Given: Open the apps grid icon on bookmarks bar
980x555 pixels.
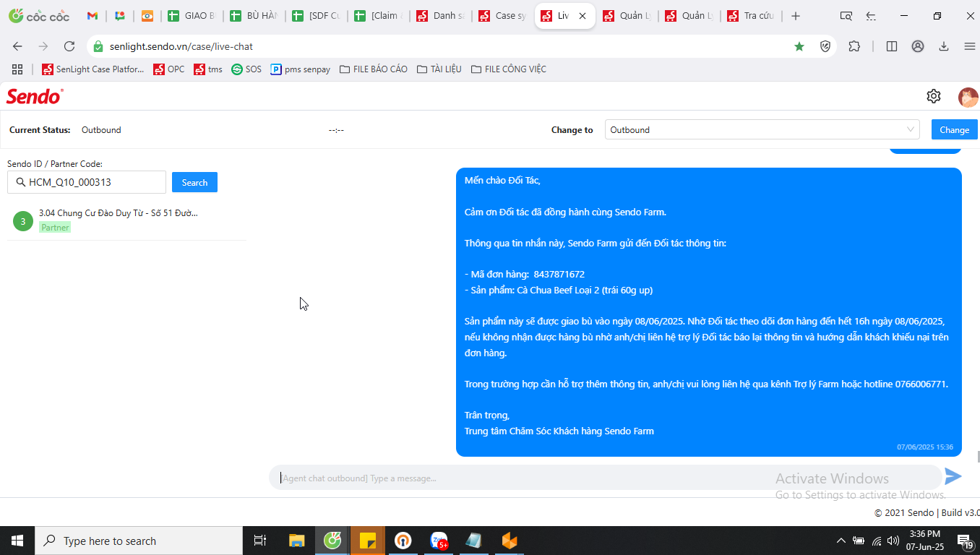Looking at the screenshot, I should point(17,69).
